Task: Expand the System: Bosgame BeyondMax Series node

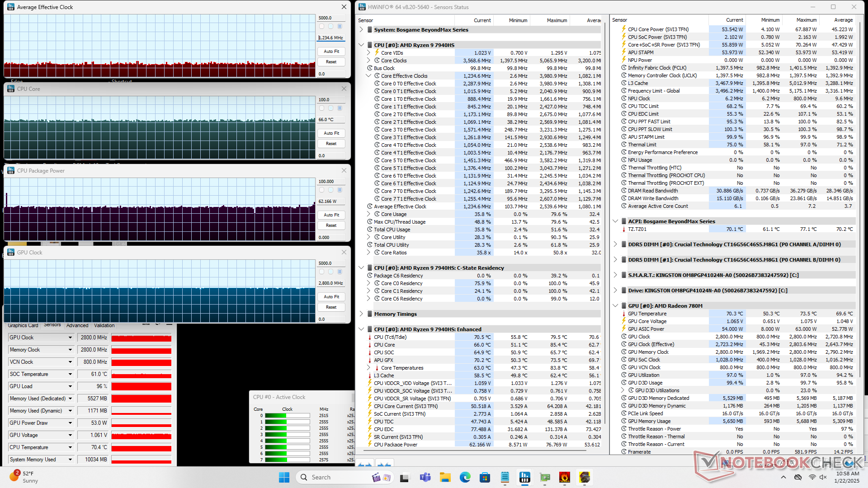Action: pos(361,30)
